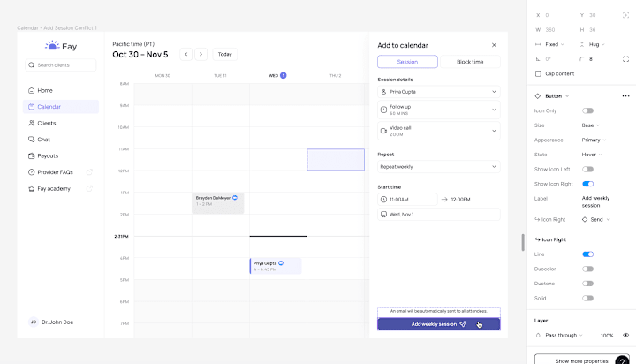
Task: Go to next week with right arrow
Action: point(201,55)
